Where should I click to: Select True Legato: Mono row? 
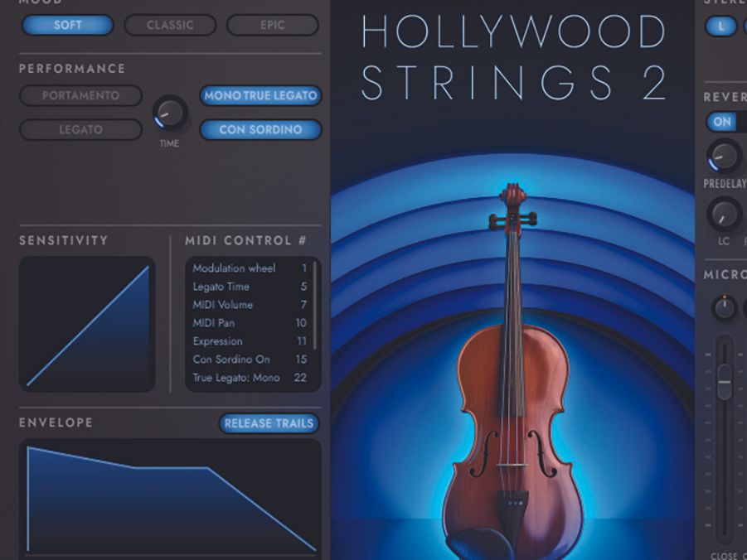click(250, 378)
